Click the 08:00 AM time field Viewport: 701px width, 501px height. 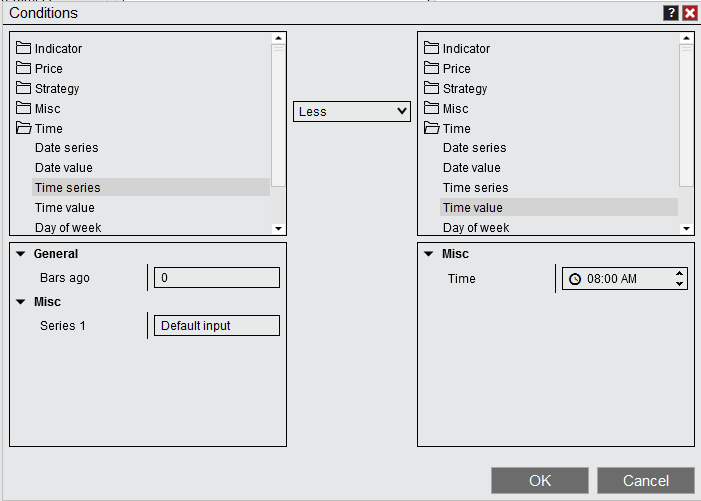tap(625, 279)
